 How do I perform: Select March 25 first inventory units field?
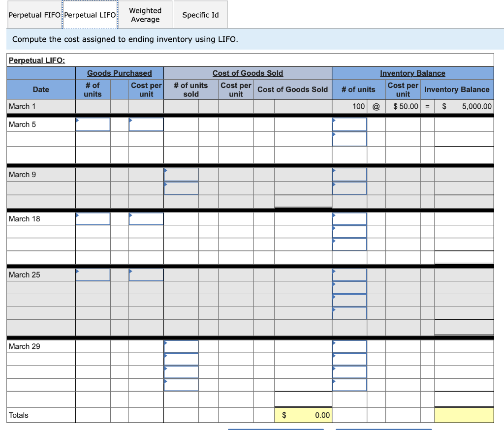[349, 275]
